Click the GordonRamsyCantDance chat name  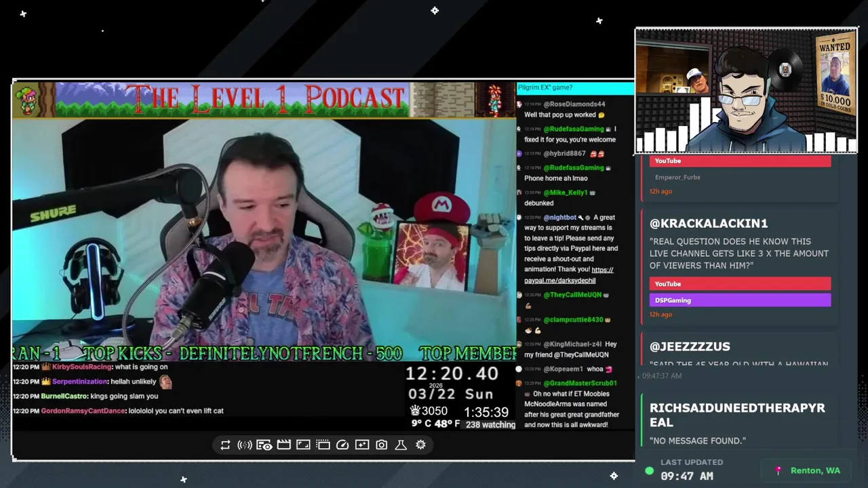click(83, 411)
